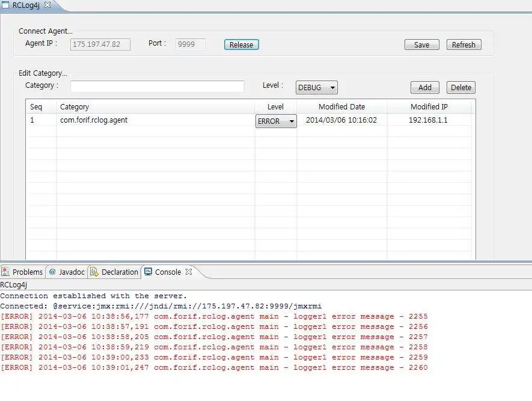Click the Category text input field
The image size is (532, 401).
[157, 87]
